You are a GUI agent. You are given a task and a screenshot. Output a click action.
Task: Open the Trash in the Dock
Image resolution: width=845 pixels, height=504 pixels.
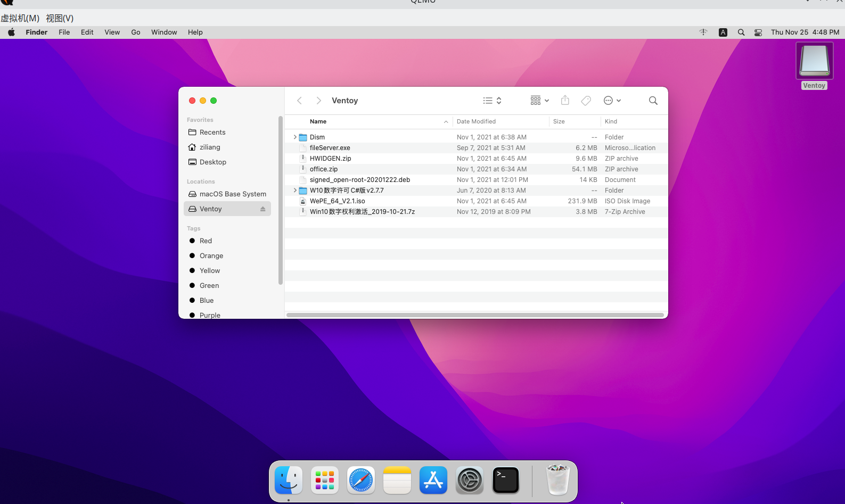(x=558, y=480)
